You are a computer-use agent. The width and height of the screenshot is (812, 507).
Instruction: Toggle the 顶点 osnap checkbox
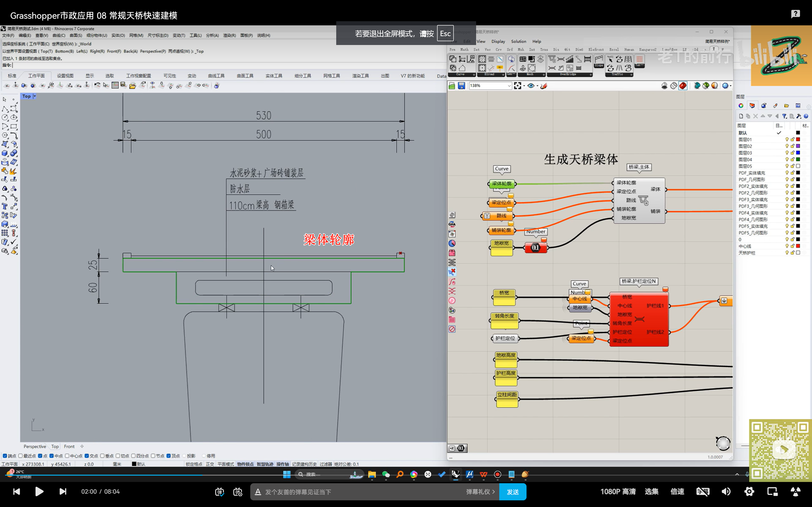[x=169, y=456]
